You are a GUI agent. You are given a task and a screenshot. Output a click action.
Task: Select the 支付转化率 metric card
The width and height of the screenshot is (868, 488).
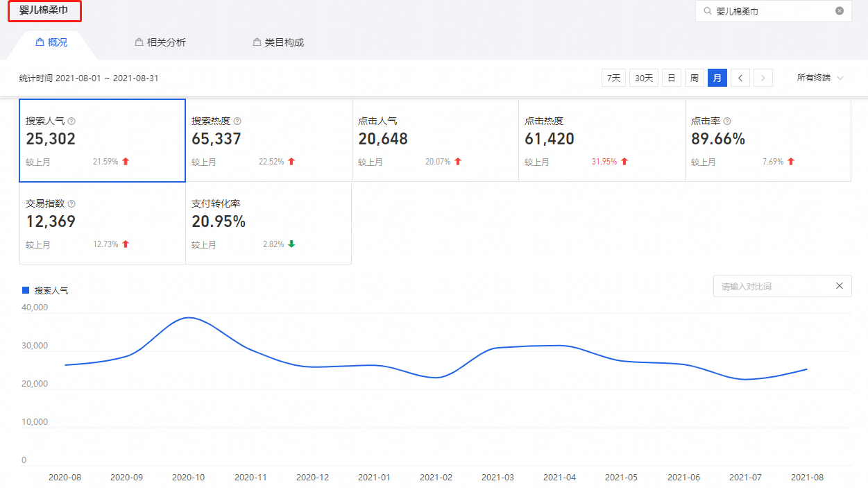click(x=269, y=224)
